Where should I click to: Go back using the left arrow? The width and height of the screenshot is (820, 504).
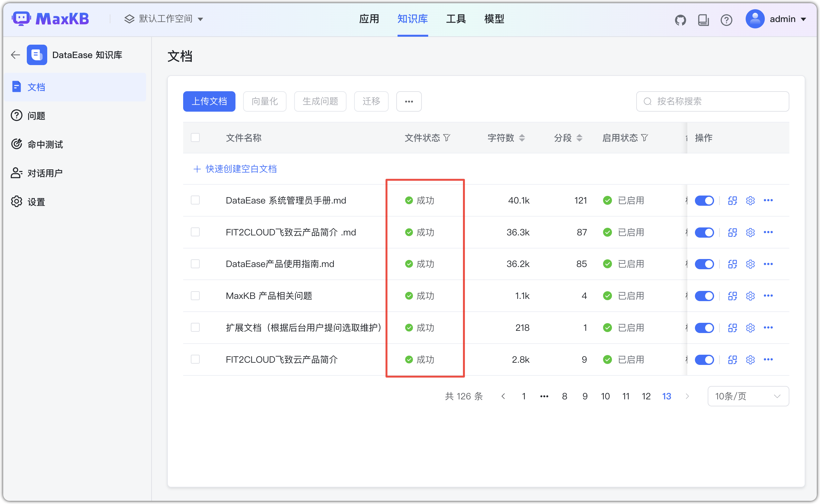pyautogui.click(x=16, y=55)
